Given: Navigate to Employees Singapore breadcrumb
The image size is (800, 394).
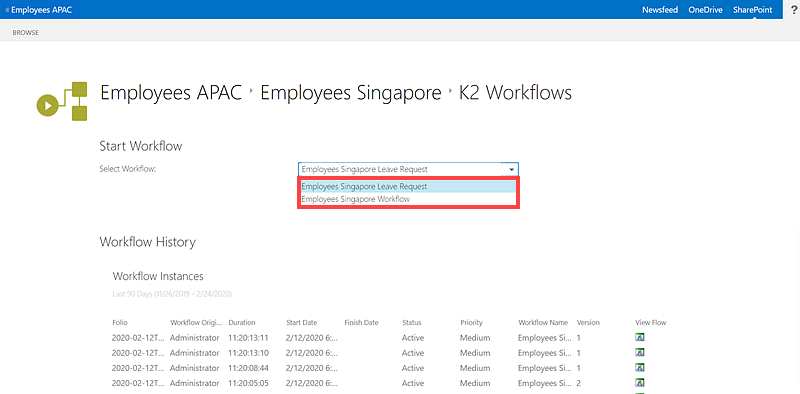Looking at the screenshot, I should pos(351,93).
